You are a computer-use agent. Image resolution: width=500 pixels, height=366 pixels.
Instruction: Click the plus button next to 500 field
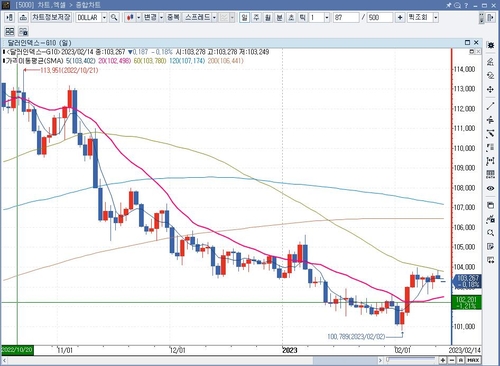click(x=400, y=18)
